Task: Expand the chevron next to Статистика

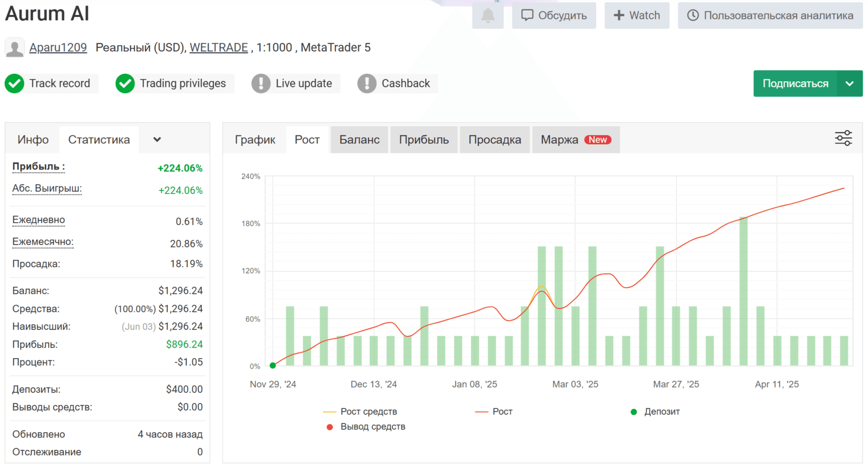Action: 157,140
